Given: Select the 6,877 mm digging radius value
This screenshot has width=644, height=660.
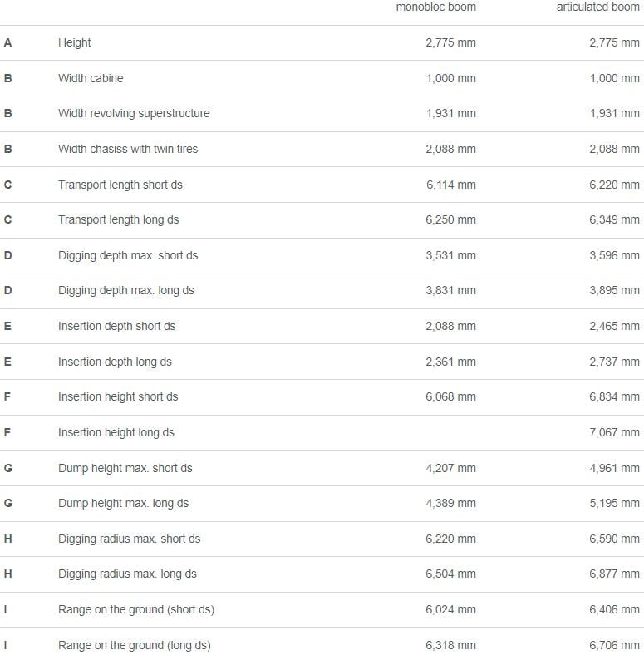Looking at the screenshot, I should click(614, 574).
